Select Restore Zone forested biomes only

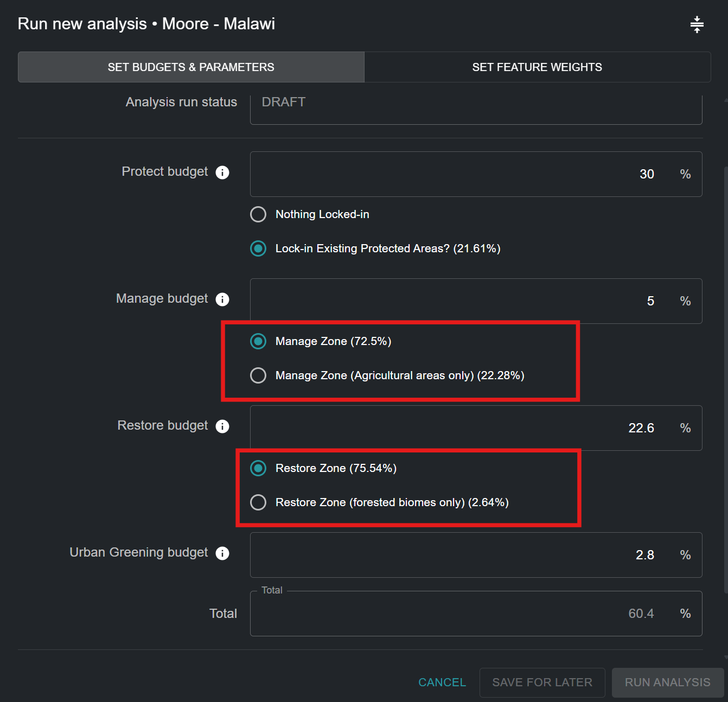pos(258,502)
